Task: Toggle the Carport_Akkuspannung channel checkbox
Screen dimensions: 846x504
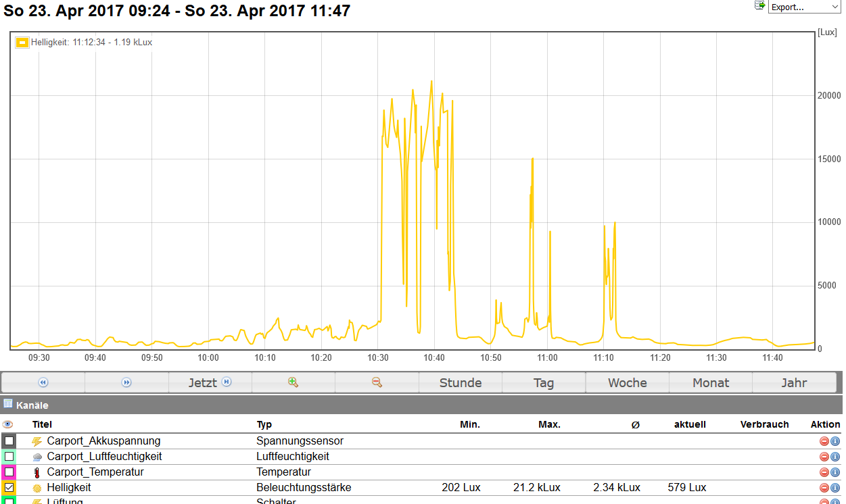Action: [x=9, y=441]
